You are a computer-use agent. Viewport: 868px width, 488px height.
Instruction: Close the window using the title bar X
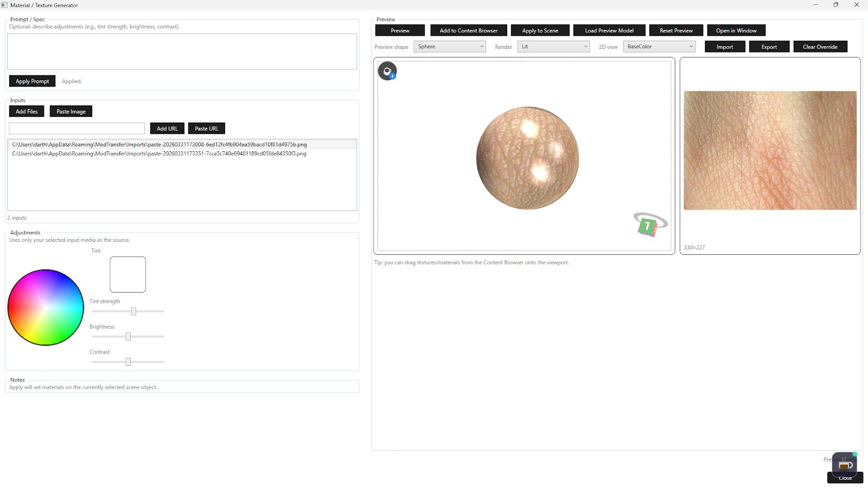(857, 5)
